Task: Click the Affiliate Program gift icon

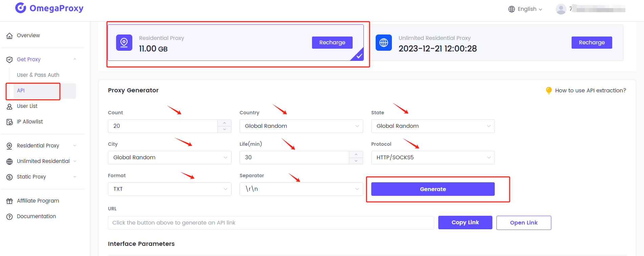Action: [9, 201]
